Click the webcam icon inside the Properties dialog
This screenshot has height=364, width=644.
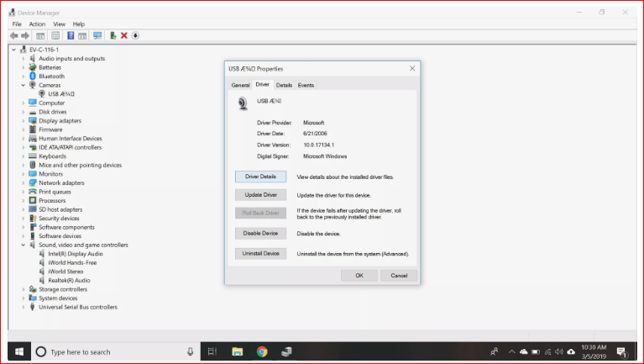click(x=243, y=103)
